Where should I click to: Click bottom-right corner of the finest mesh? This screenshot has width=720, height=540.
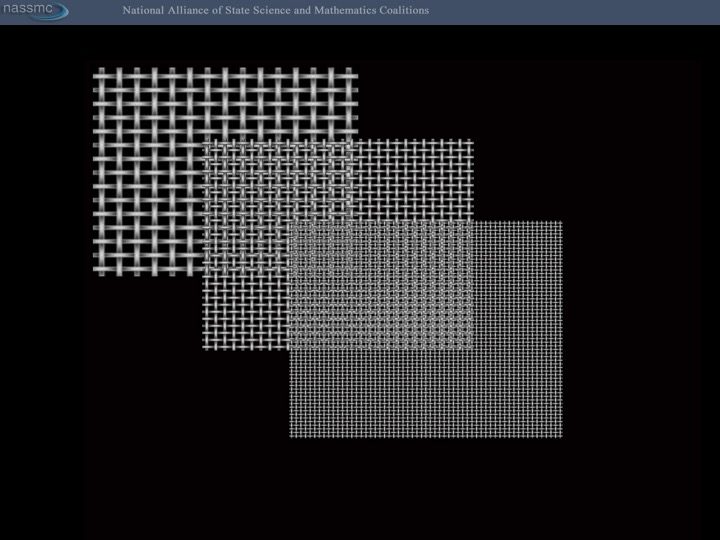click(x=559, y=434)
